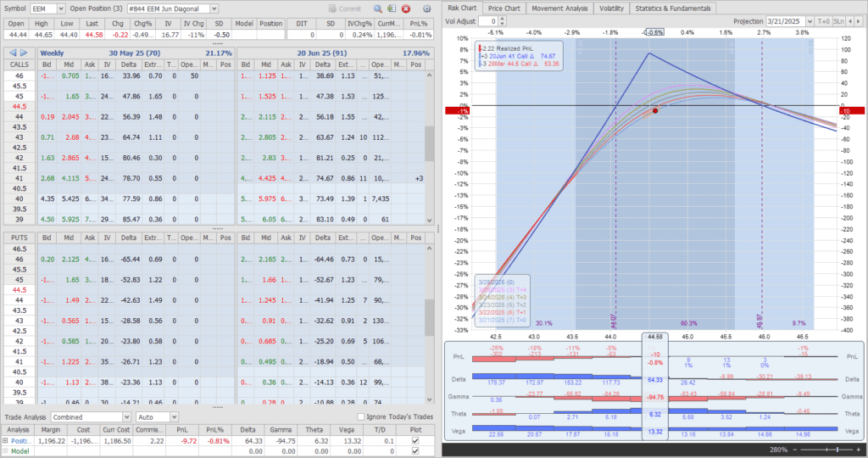Increase Vol Adjust with up spinner
This screenshot has height=458, width=868.
pos(502,19)
